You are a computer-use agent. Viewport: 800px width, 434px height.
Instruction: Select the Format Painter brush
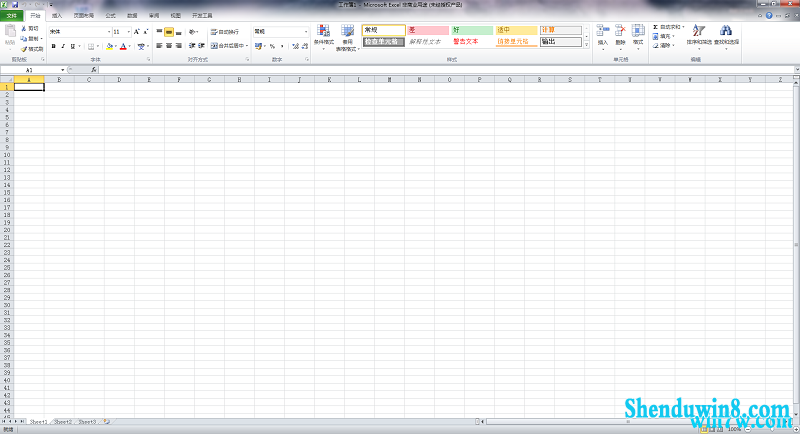pos(23,49)
